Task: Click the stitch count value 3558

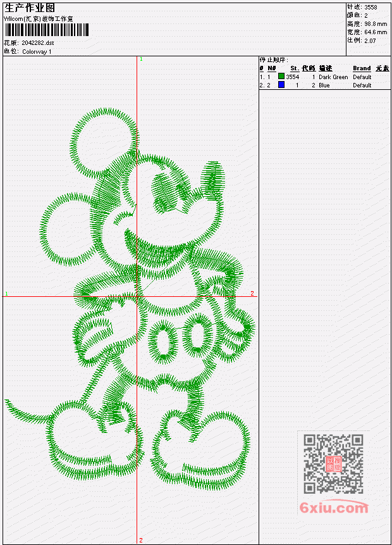Action: click(x=371, y=7)
